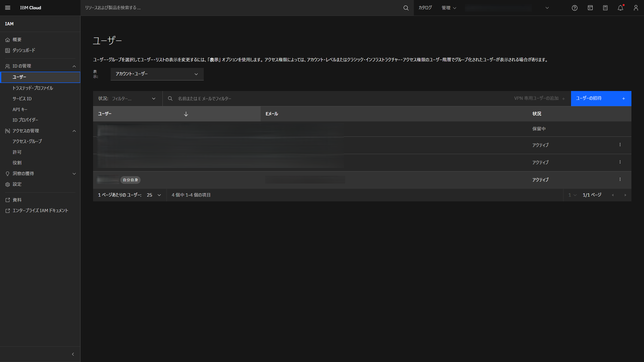Click the sort arrow on the ユーザー column
Image resolution: width=644 pixels, height=362 pixels.
(186, 114)
